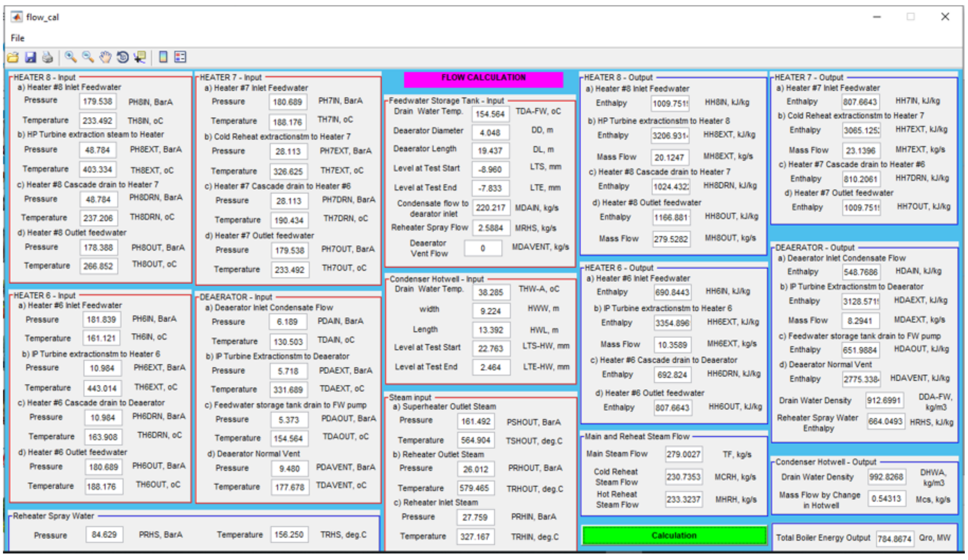Click the Print Figure icon
Screen dimensions: 968x560
tap(47, 57)
